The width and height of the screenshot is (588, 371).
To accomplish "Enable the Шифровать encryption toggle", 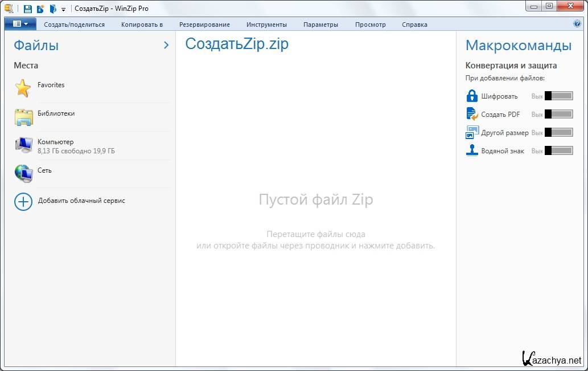I will [x=558, y=96].
